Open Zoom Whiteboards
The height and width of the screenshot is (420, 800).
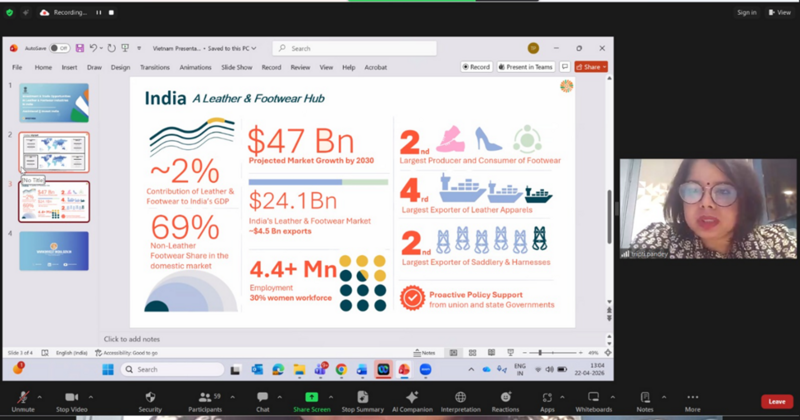(x=594, y=397)
